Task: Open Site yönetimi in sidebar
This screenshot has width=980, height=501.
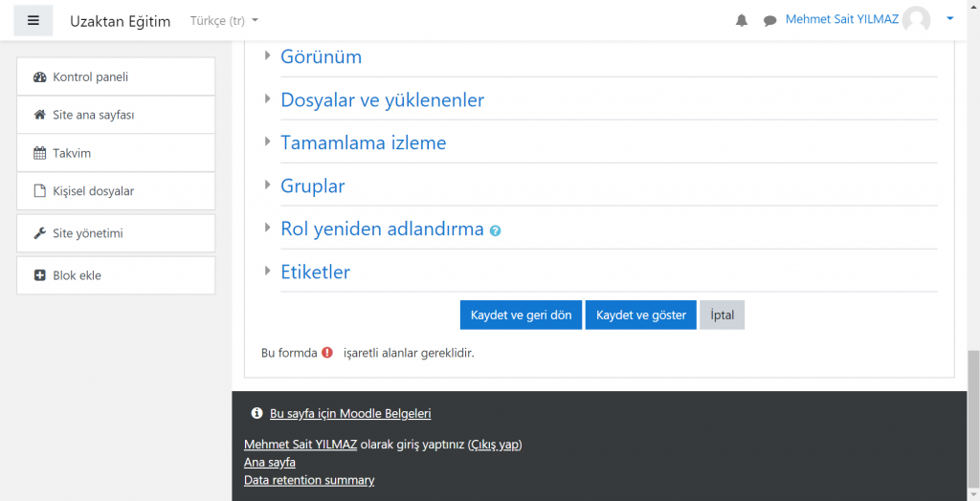Action: (116, 233)
